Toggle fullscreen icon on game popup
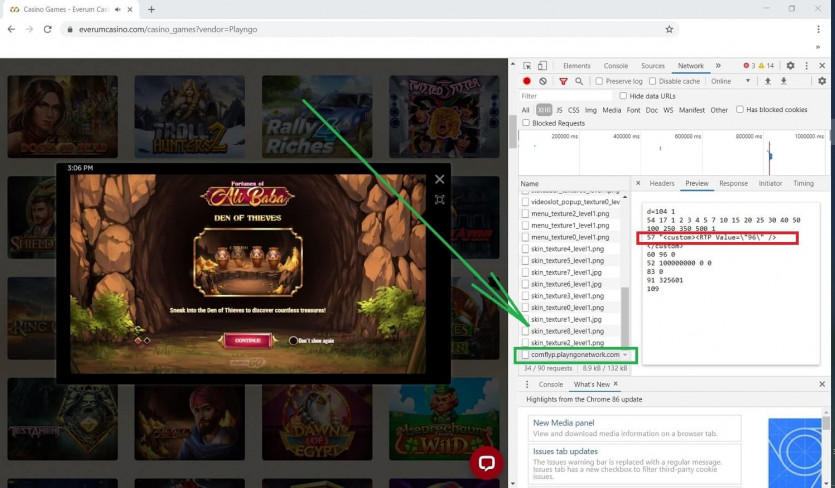Screen dimensions: 835x488 click(439, 199)
